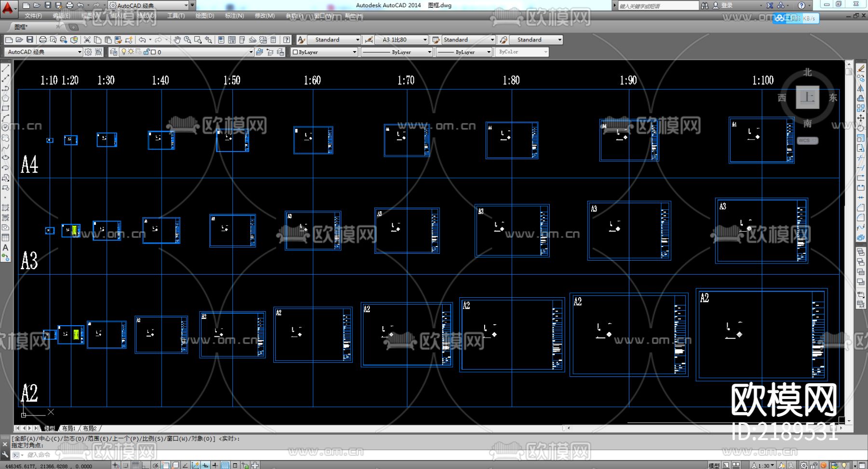Click the Cut (scissors) icon
The height and width of the screenshot is (469, 868).
(x=87, y=40)
